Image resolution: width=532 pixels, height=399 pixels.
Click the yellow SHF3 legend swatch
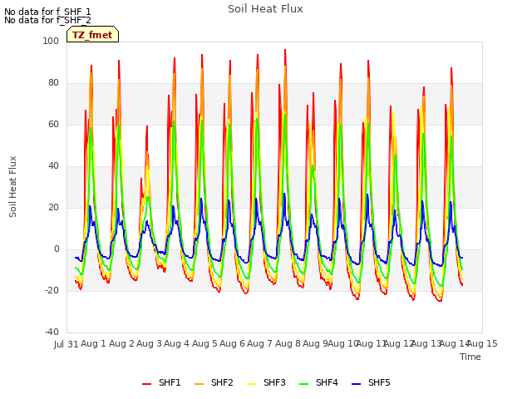(251, 384)
